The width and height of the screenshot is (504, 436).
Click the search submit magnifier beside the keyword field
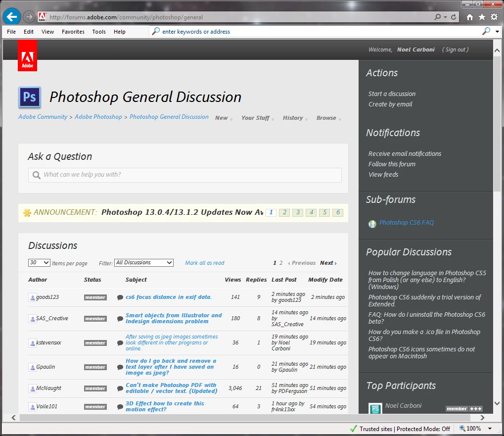pyautogui.click(x=486, y=31)
